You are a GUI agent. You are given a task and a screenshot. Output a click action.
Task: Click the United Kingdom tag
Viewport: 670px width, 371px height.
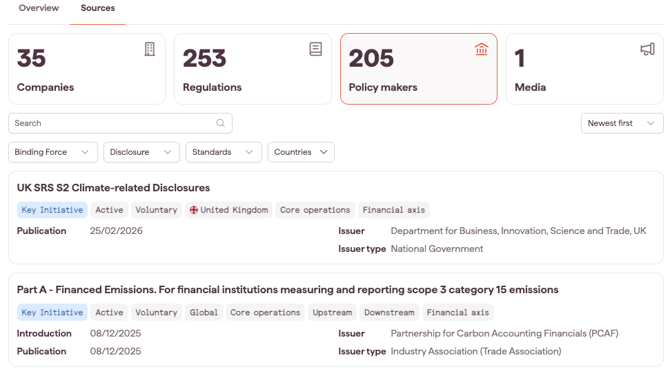tap(229, 210)
